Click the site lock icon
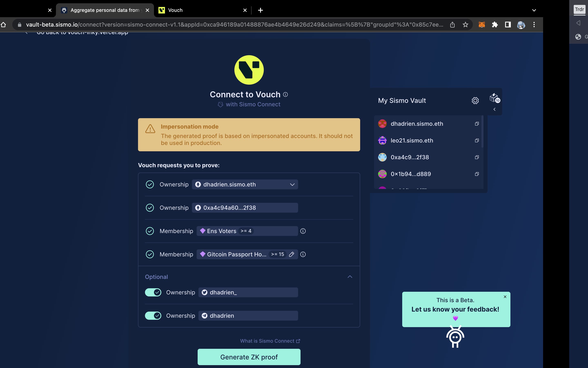This screenshot has height=368, width=588. click(20, 25)
